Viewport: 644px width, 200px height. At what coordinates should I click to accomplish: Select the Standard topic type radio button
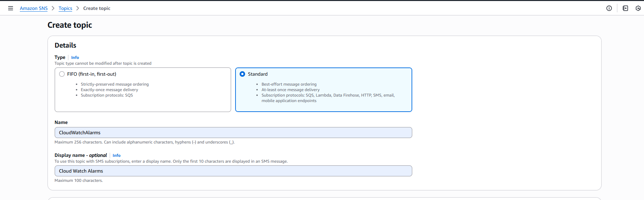click(x=242, y=74)
